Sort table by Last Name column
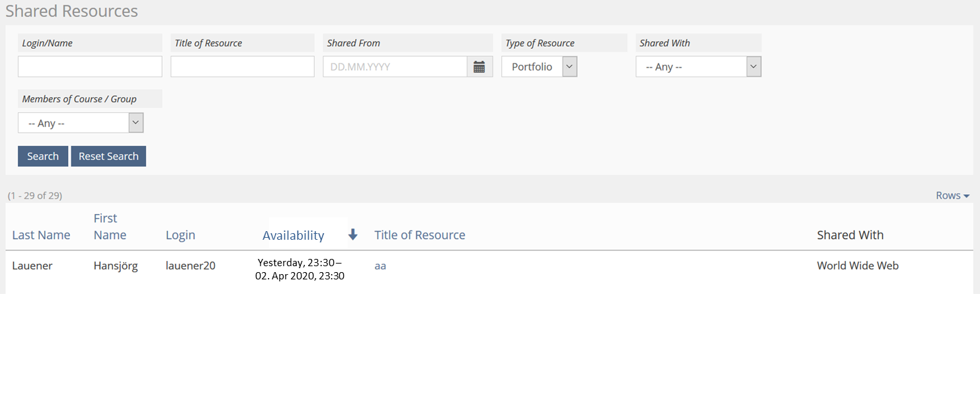The width and height of the screenshot is (980, 393). [x=41, y=235]
